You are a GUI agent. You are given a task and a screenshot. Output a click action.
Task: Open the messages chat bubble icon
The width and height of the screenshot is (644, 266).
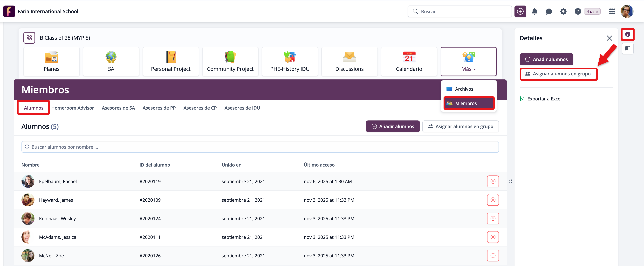(549, 12)
